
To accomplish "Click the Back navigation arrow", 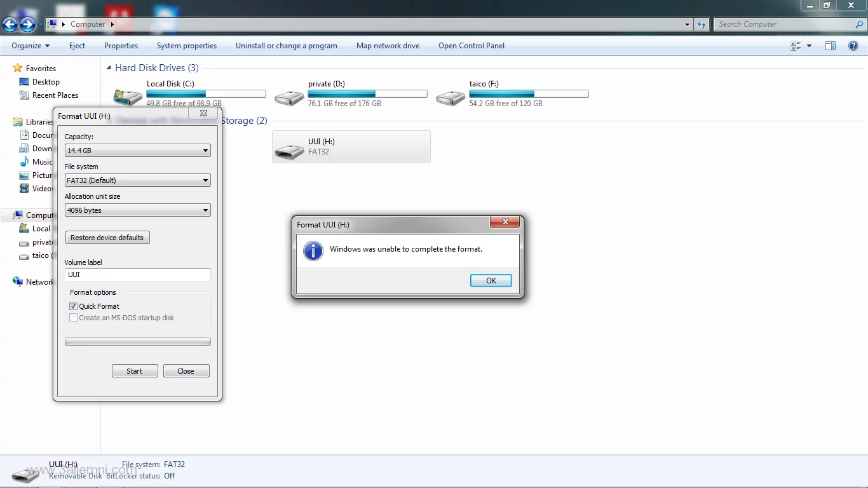I will [10, 25].
